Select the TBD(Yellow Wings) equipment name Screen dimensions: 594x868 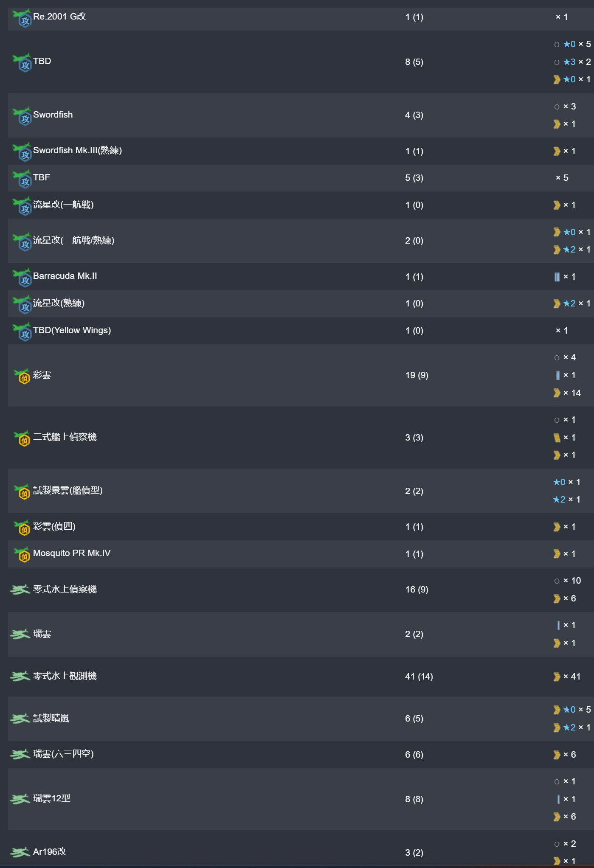(72, 330)
